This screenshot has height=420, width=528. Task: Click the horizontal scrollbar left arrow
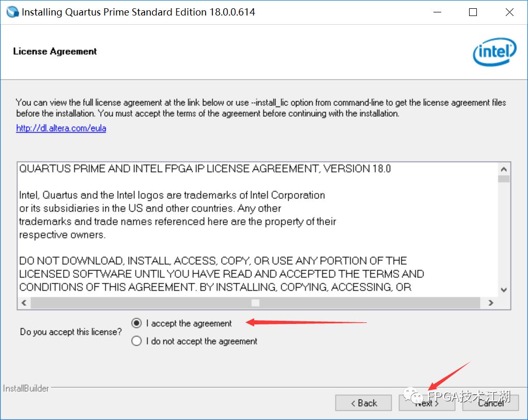point(24,303)
